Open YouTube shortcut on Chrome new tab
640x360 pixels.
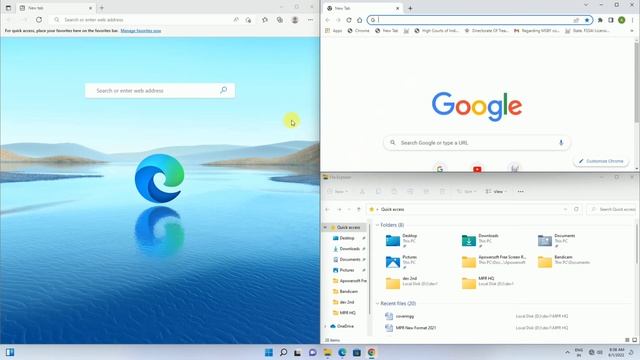point(477,169)
